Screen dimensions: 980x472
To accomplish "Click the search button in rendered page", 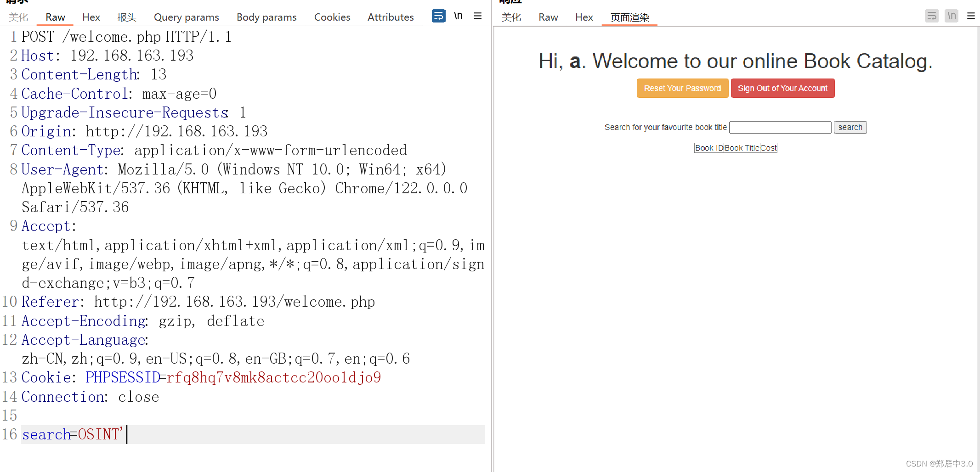I will tap(850, 127).
